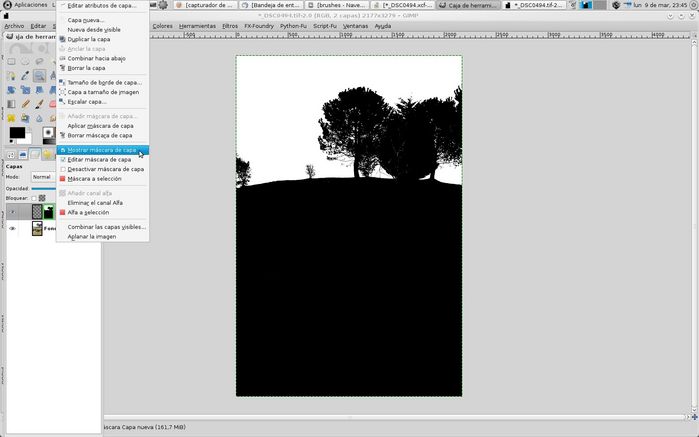Viewport: 699px width, 437px height.
Task: Toggle the Bloquear pixels checkbox
Action: [x=34, y=198]
